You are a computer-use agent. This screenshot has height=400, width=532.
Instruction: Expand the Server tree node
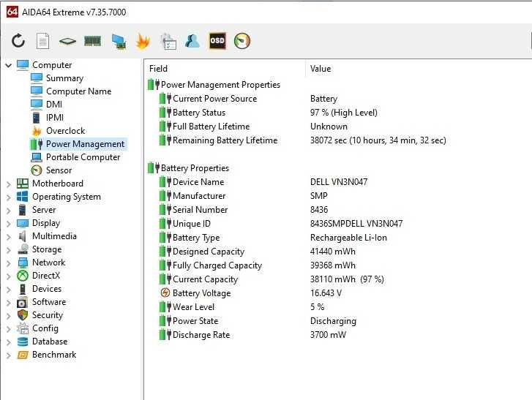pos(9,211)
